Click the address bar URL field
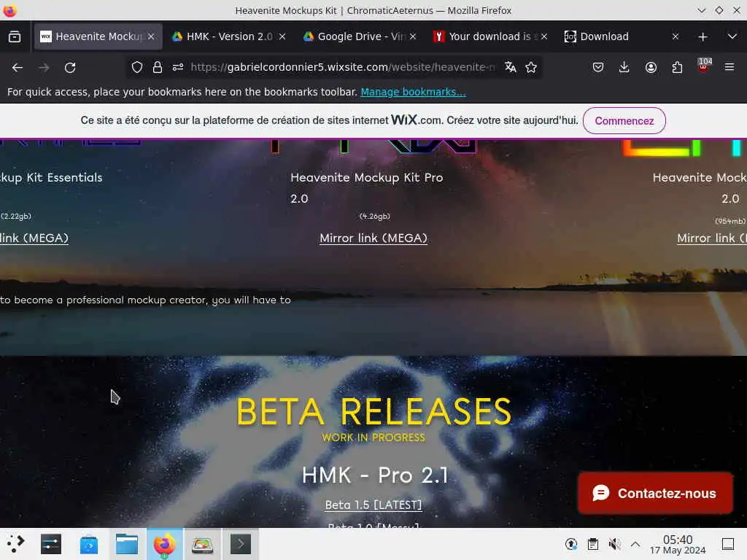The width and height of the screenshot is (747, 560). pyautogui.click(x=343, y=68)
